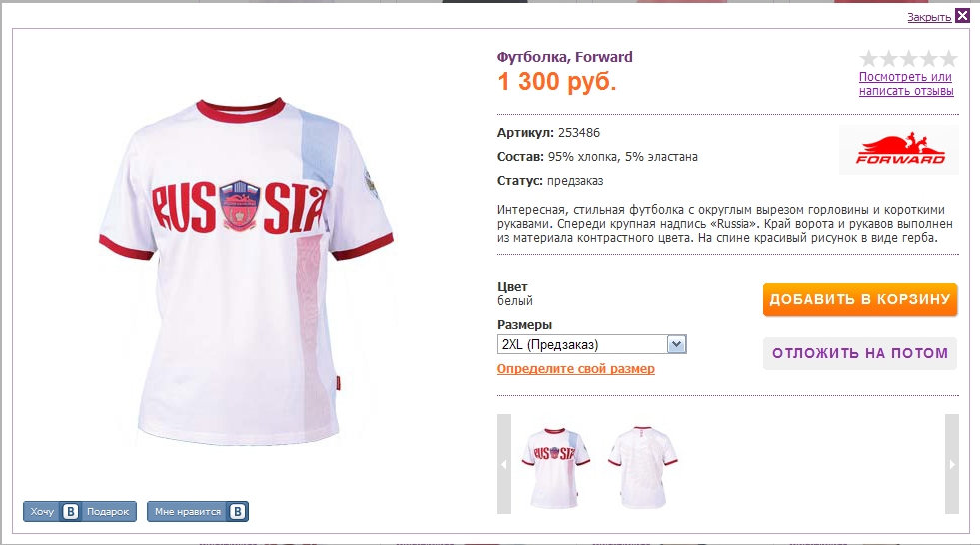Screen dimensions: 980x545
Task: Click the VK "Хочу Подарок" button
Action: click(80, 512)
